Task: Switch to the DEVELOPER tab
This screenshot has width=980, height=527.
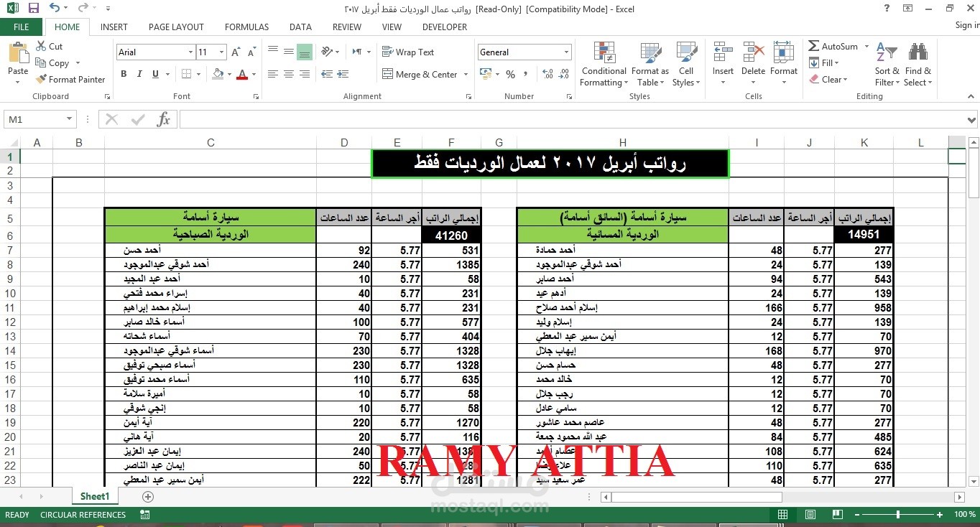Action: [445, 27]
